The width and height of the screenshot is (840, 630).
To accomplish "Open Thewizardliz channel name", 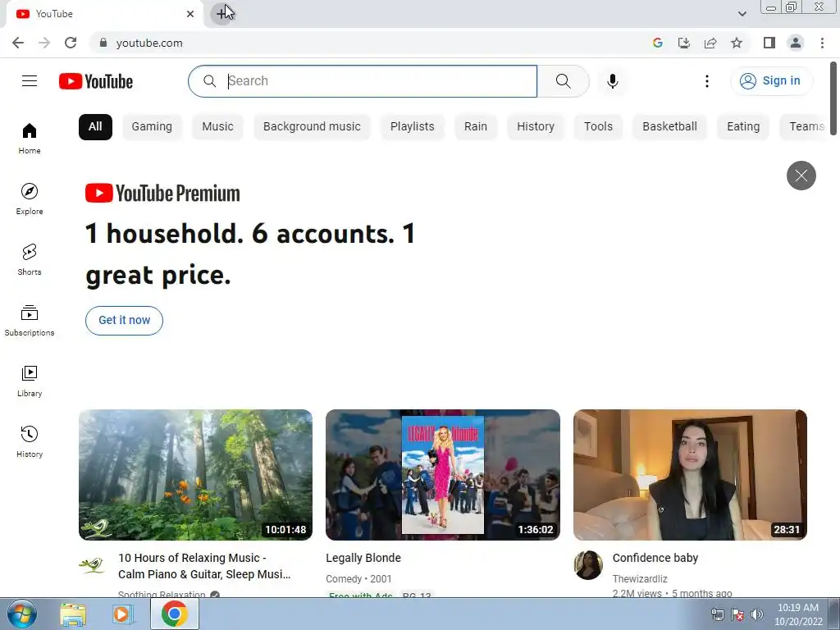I will [x=640, y=578].
